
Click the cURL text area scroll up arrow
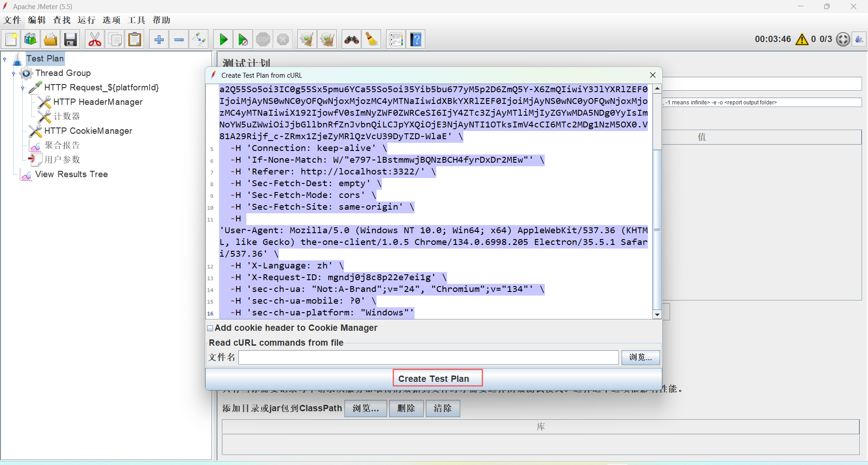(x=657, y=89)
